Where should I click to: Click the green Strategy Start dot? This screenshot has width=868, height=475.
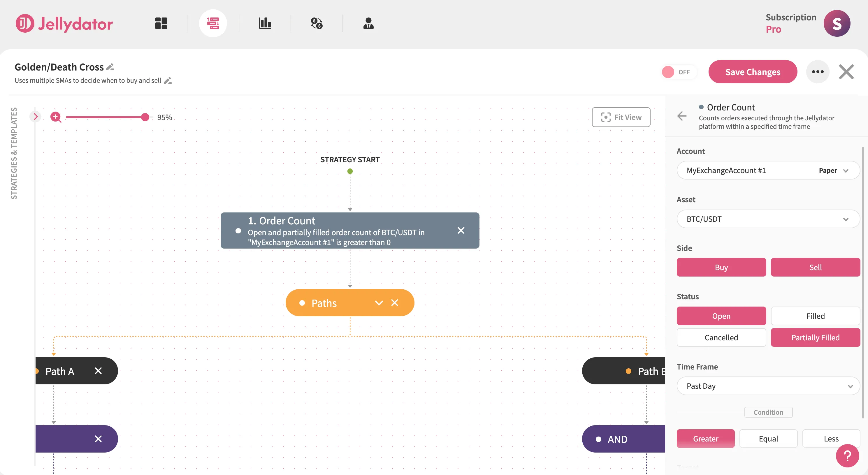click(x=350, y=171)
